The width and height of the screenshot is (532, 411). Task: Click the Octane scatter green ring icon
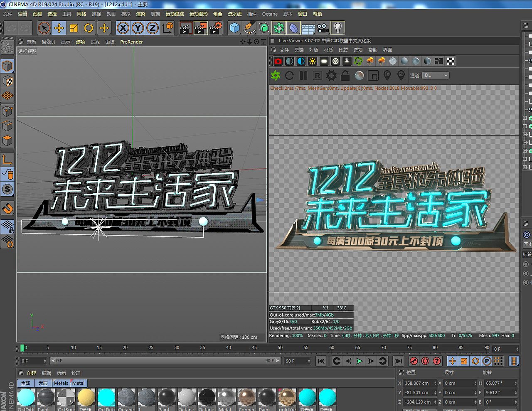point(358,62)
